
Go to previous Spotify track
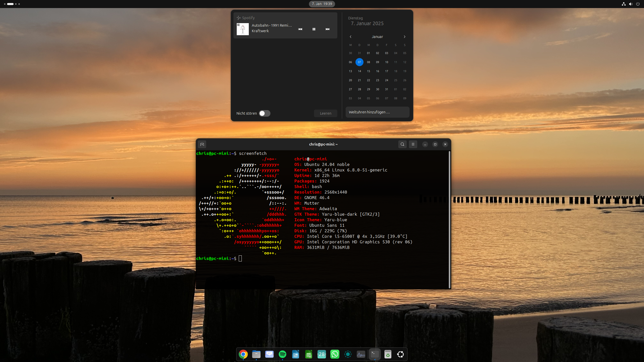point(300,29)
